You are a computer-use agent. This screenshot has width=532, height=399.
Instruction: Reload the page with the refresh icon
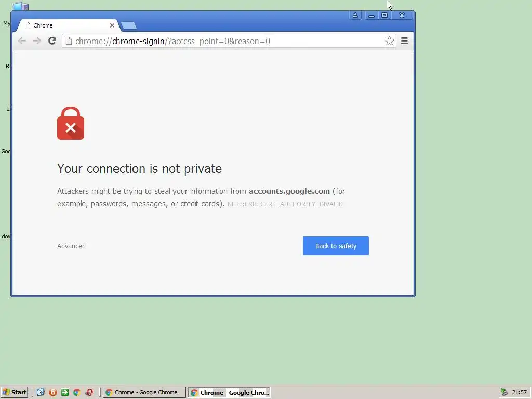52,41
